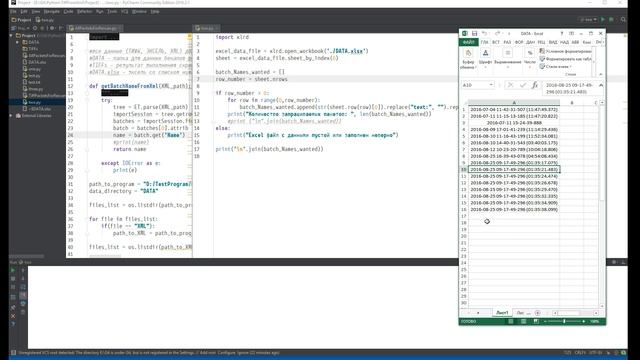Save the Excel workbook with the floppy icon
This screenshot has height=360, width=640.
tap(474, 33)
